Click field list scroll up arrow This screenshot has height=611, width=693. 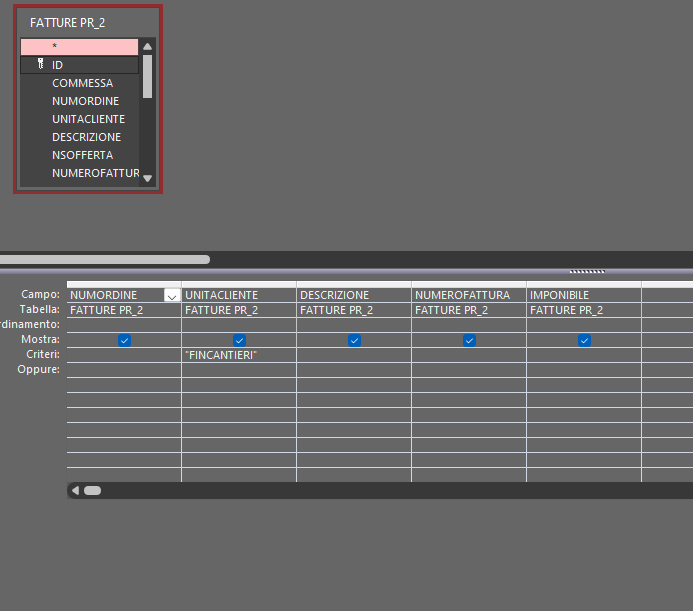[148, 46]
